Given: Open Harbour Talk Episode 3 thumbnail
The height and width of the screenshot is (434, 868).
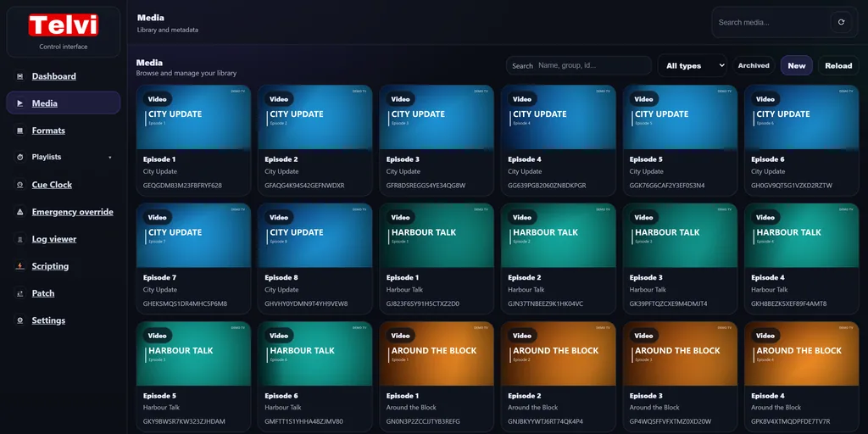Looking at the screenshot, I should 680,236.
